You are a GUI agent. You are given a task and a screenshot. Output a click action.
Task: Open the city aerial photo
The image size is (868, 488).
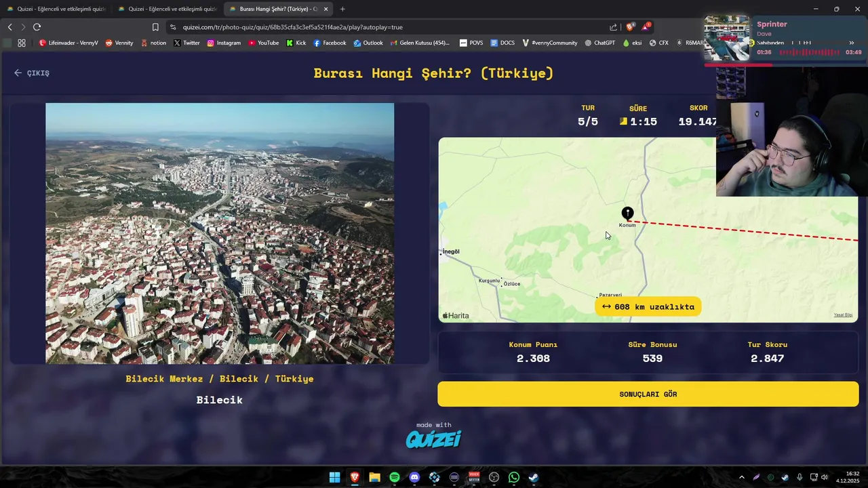[220, 233]
